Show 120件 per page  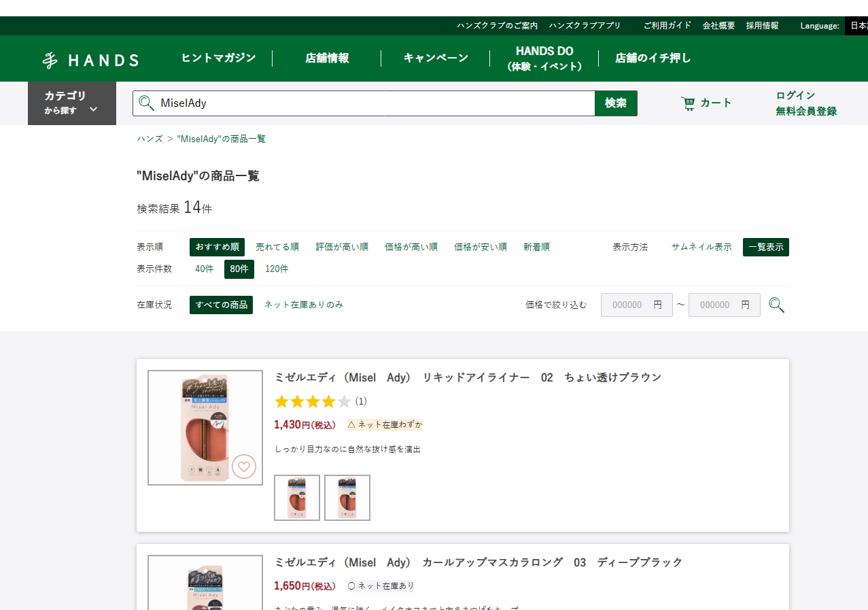(x=277, y=269)
